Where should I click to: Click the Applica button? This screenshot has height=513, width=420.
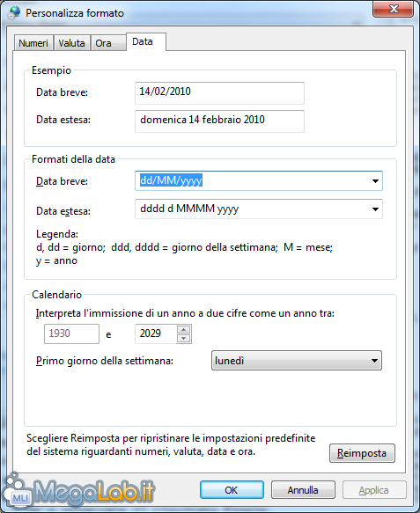[374, 490]
